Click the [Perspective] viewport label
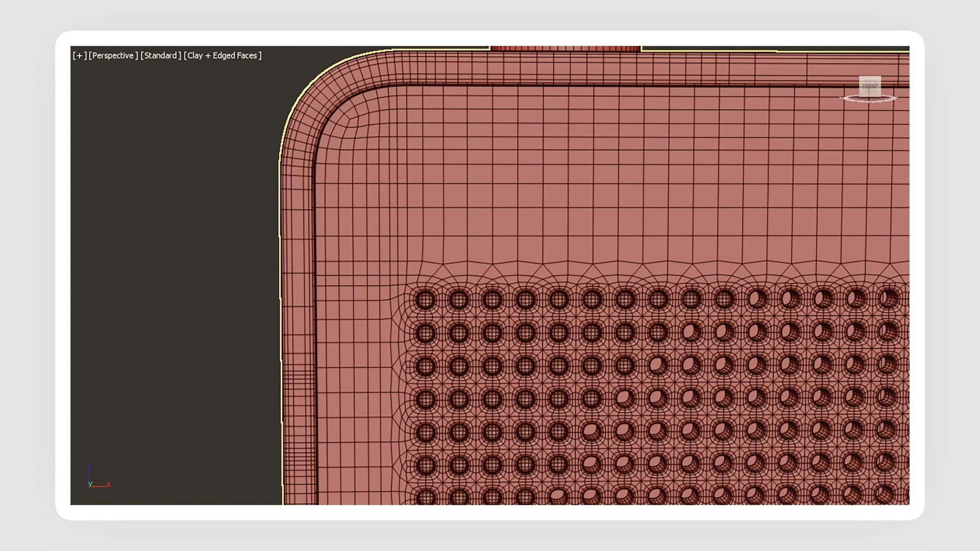 [113, 56]
